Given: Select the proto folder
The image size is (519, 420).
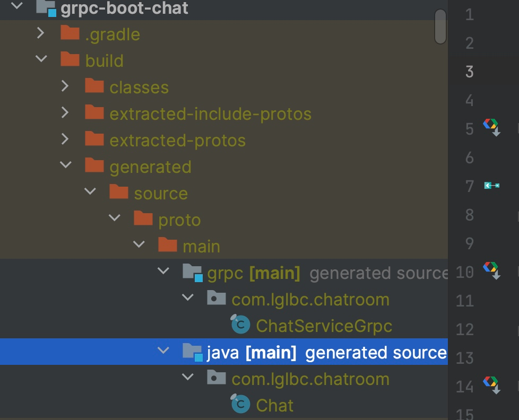Looking at the screenshot, I should click(x=179, y=220).
